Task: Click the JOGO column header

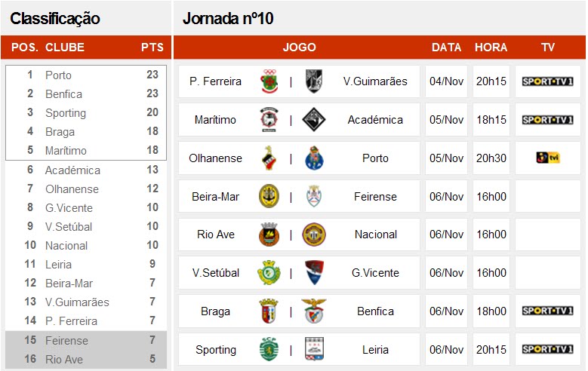Action: point(299,48)
